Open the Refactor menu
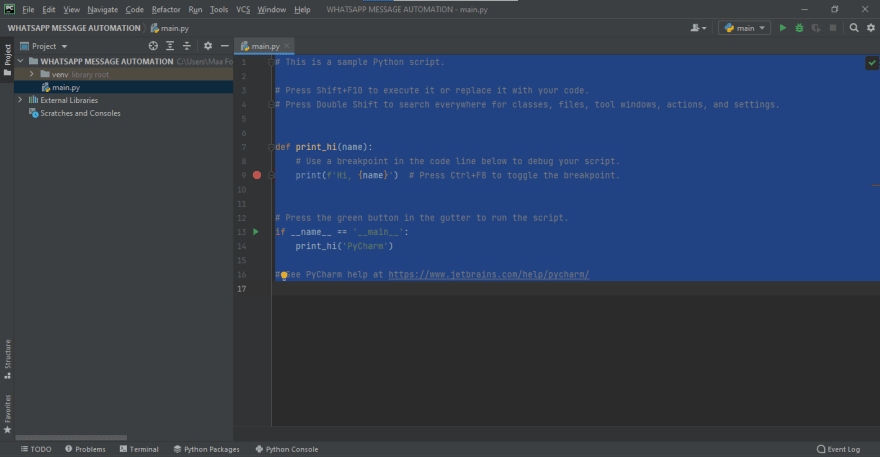880x457 pixels. [166, 10]
